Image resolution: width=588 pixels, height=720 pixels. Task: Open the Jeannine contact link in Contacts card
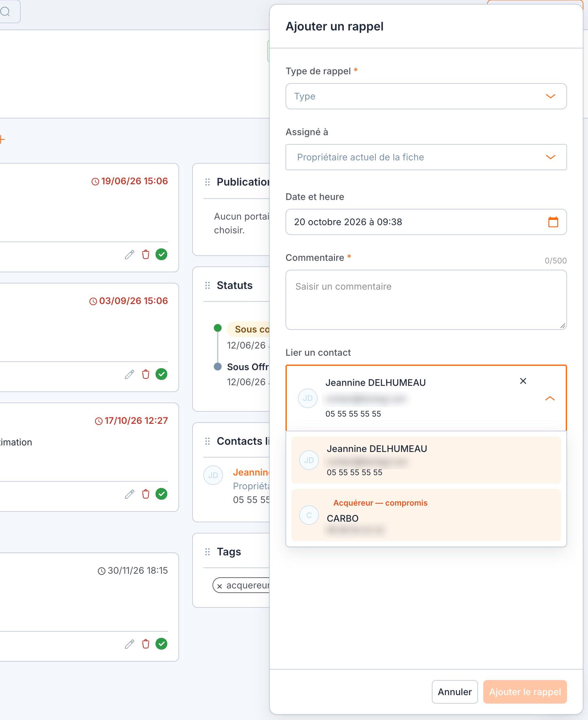(x=251, y=472)
